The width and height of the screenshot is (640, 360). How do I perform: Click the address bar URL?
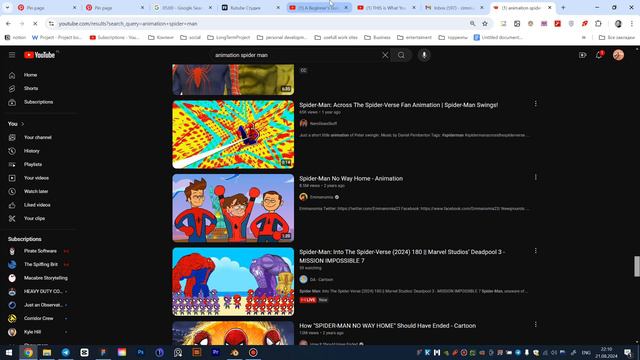pyautogui.click(x=128, y=24)
